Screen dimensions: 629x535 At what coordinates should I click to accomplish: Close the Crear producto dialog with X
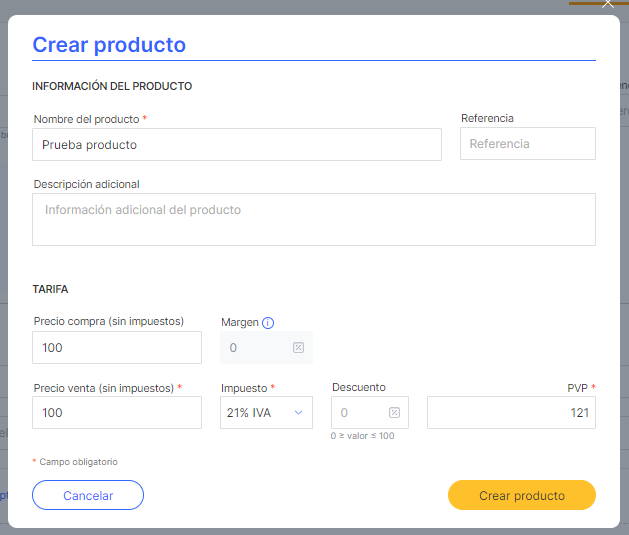[x=608, y=4]
